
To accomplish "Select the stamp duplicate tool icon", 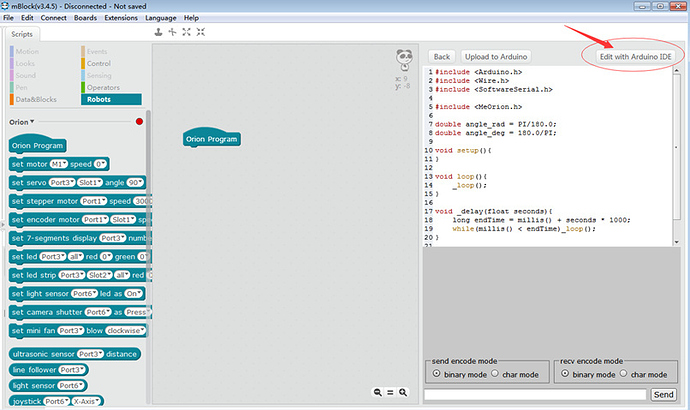I will point(158,32).
